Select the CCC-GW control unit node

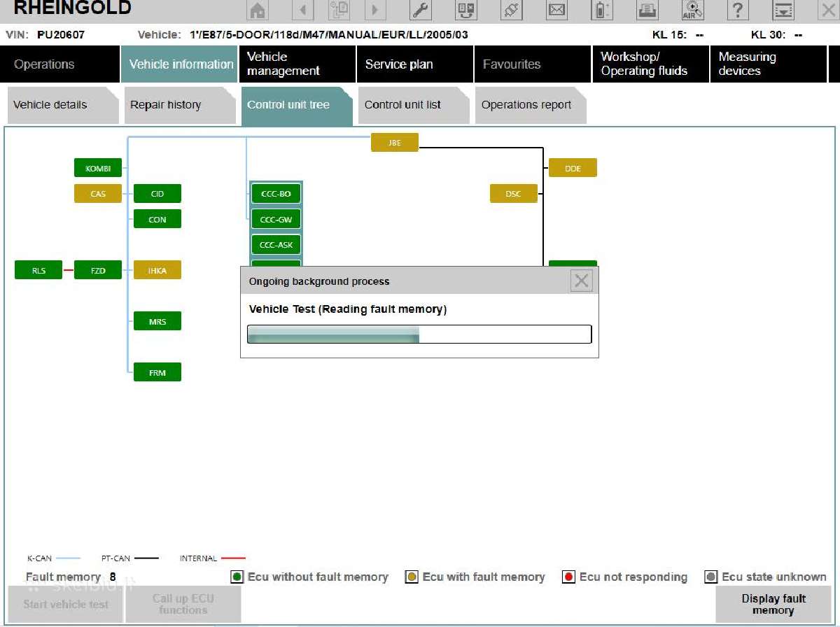coord(276,219)
